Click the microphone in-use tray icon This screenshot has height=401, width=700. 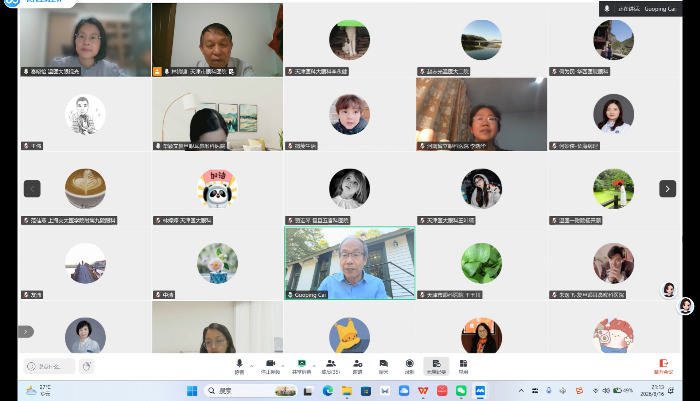[x=549, y=391]
